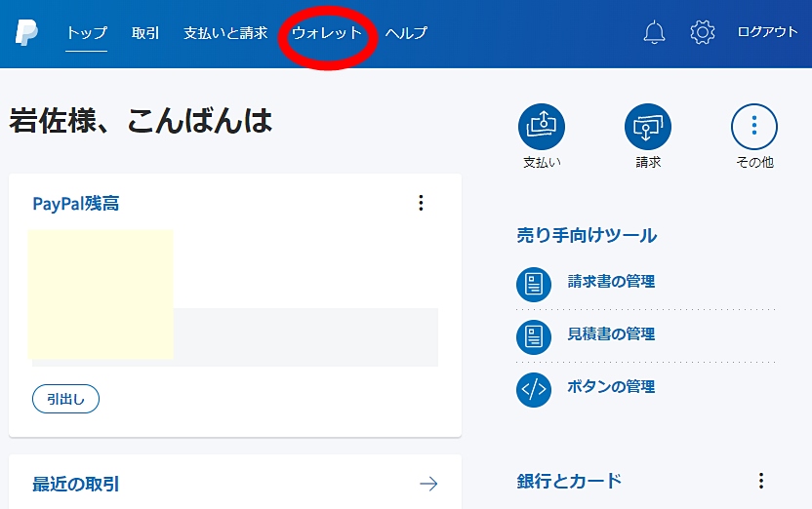Open 最近の取引 with the arrow

click(427, 484)
